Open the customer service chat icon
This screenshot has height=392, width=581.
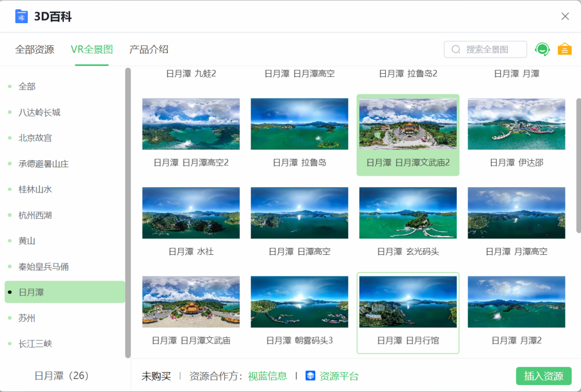tap(542, 49)
